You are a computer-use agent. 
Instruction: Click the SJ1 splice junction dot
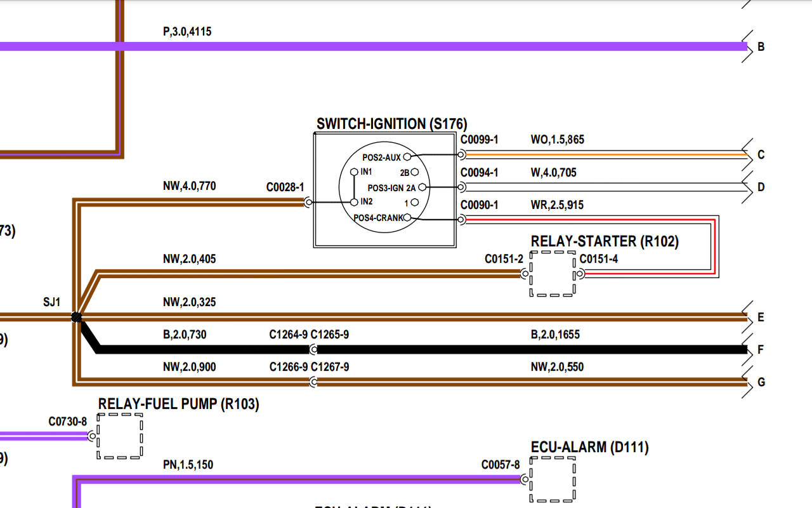coord(76,317)
